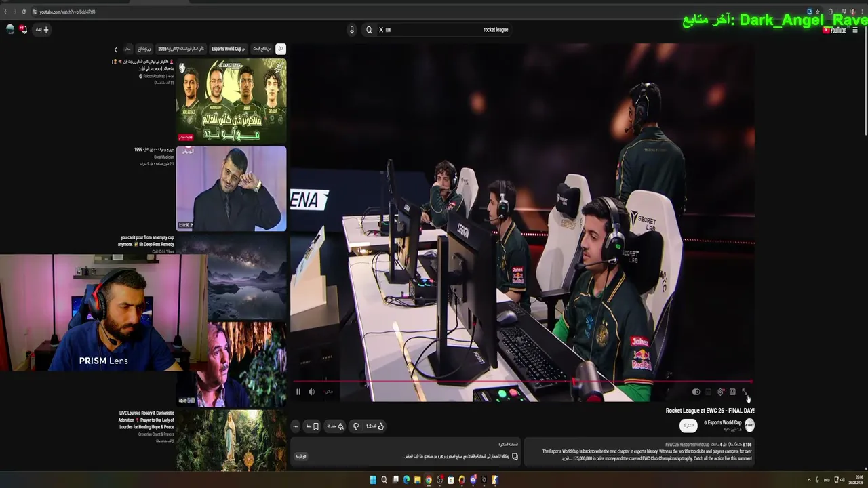
Task: Show hidden system tray icons
Action: click(x=808, y=480)
